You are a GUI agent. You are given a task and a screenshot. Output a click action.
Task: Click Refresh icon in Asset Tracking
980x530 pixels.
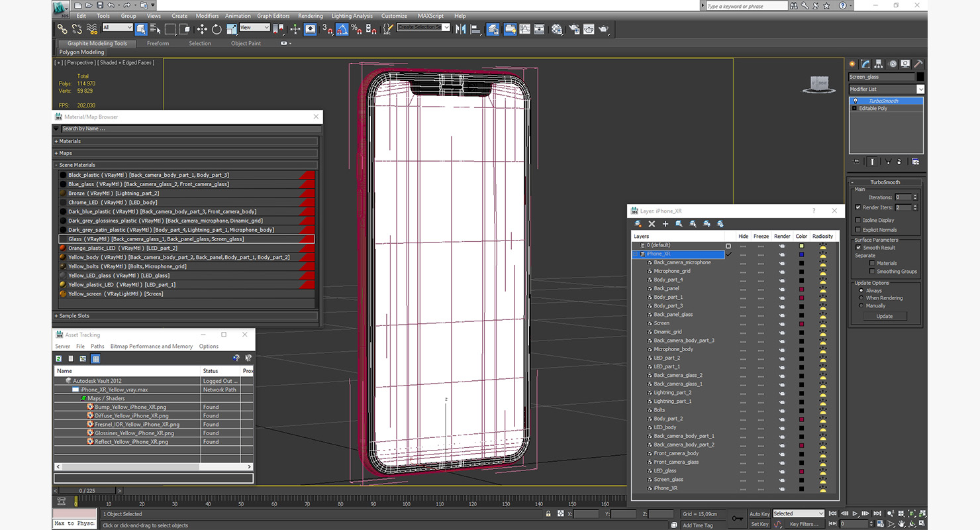pyautogui.click(x=58, y=358)
